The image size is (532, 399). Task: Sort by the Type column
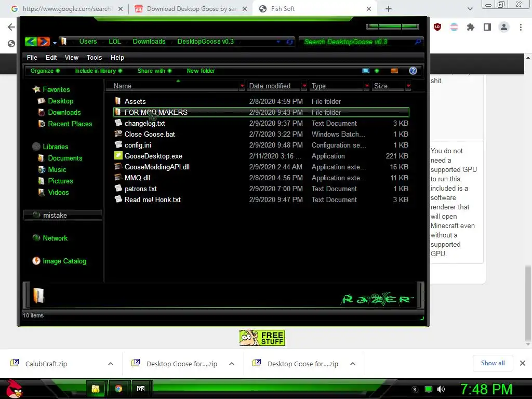336,86
